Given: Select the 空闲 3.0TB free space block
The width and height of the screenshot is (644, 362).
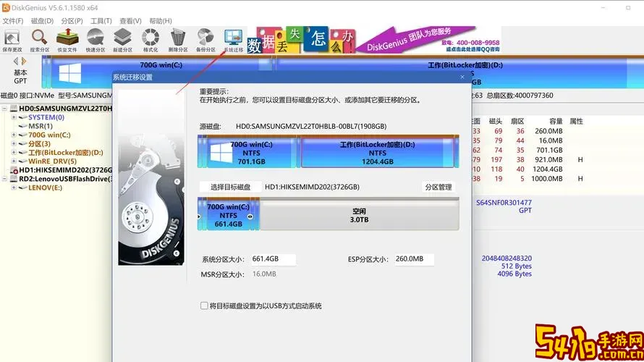Looking at the screenshot, I should pyautogui.click(x=360, y=214).
